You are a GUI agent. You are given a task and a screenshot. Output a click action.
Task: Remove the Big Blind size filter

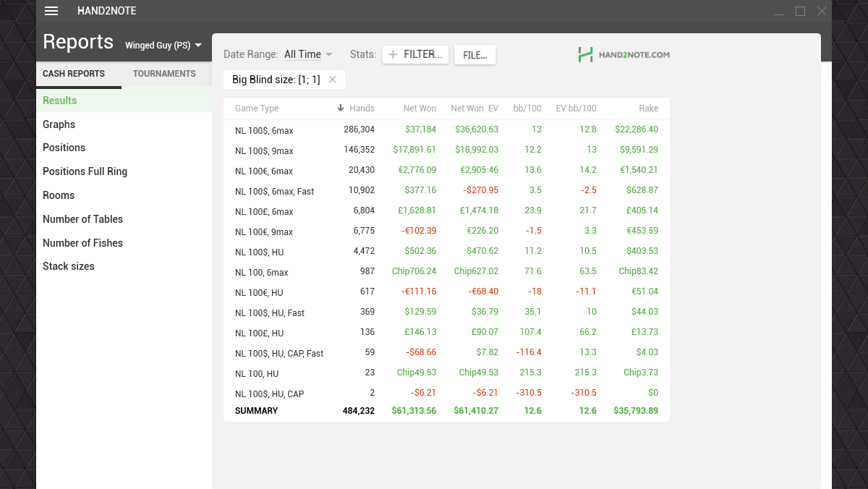point(333,80)
